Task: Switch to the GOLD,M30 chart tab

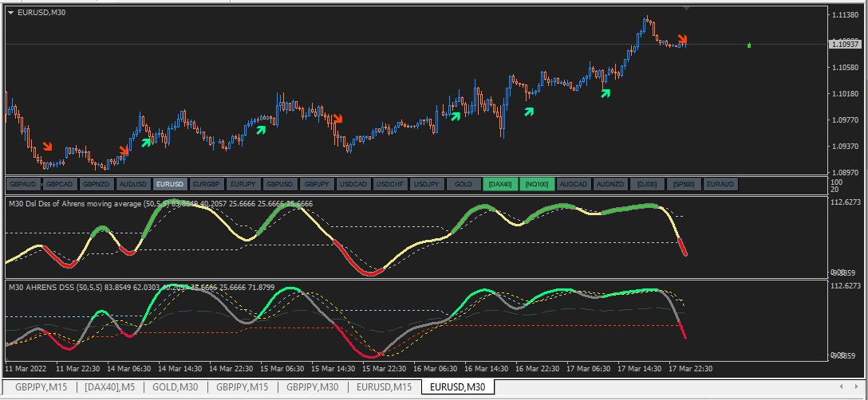Action: click(x=176, y=387)
